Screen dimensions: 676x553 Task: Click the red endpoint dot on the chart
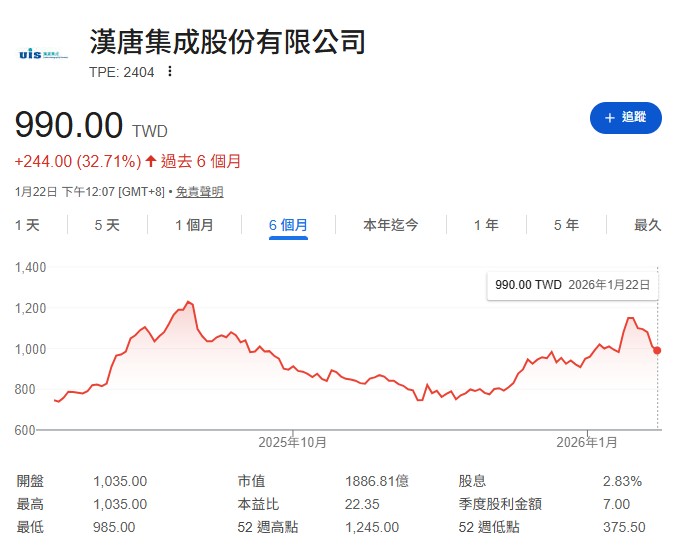pyautogui.click(x=657, y=350)
